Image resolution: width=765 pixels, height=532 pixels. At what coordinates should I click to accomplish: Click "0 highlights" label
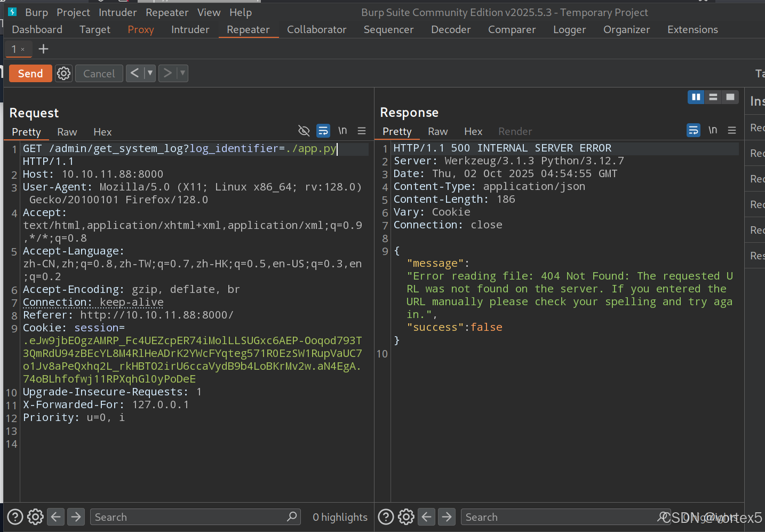(340, 517)
